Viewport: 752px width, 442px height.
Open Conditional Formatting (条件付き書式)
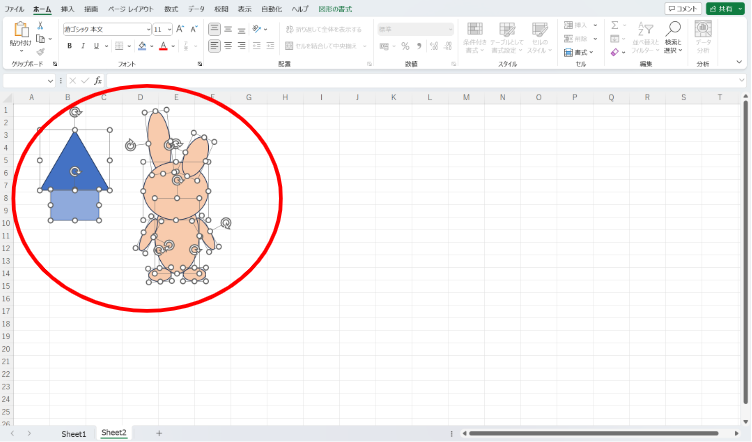475,37
